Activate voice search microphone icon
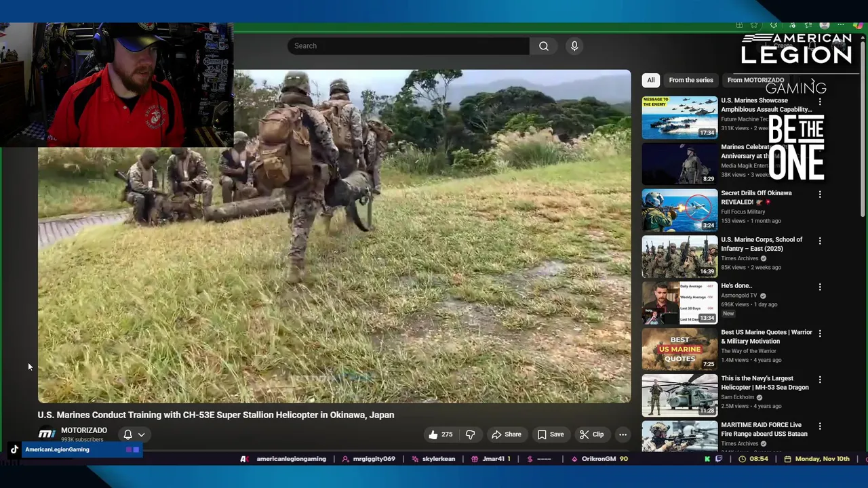Viewport: 868px width, 488px height. click(574, 46)
